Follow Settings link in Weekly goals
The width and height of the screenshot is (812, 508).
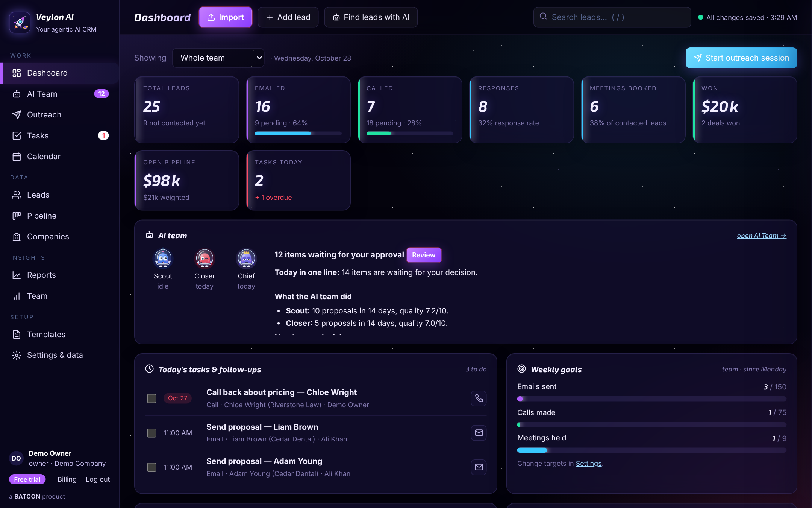pyautogui.click(x=589, y=464)
